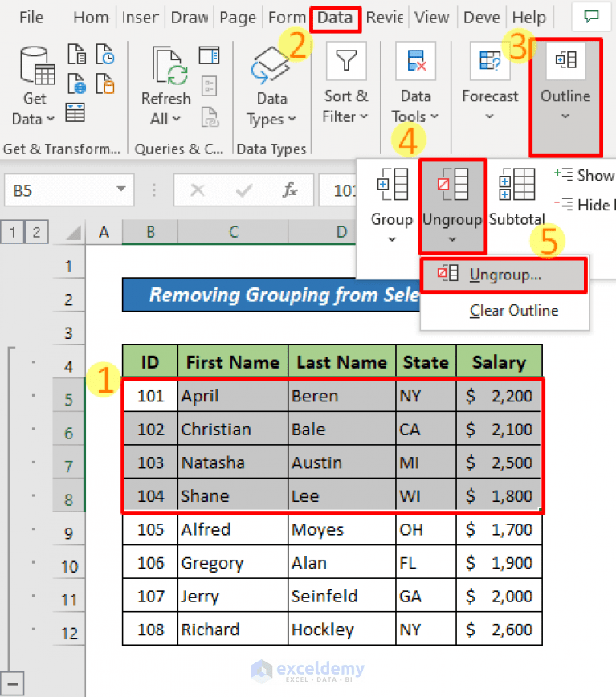Image resolution: width=616 pixels, height=697 pixels.
Task: Open the Name Box dropdown arrow
Action: [x=121, y=190]
